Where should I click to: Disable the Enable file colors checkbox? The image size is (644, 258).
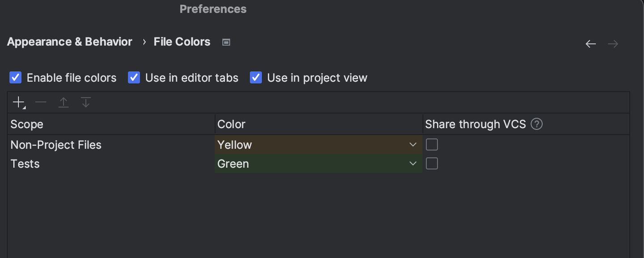pos(15,77)
